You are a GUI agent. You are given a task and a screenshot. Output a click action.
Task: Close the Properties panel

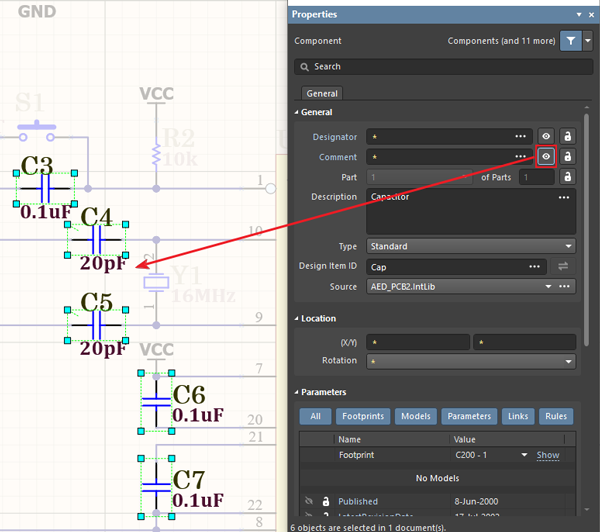(x=591, y=15)
